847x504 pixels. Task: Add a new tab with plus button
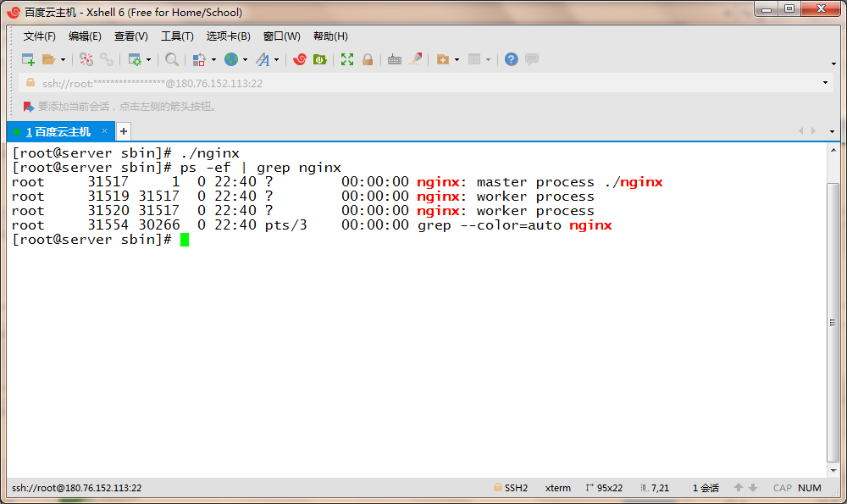point(123,131)
